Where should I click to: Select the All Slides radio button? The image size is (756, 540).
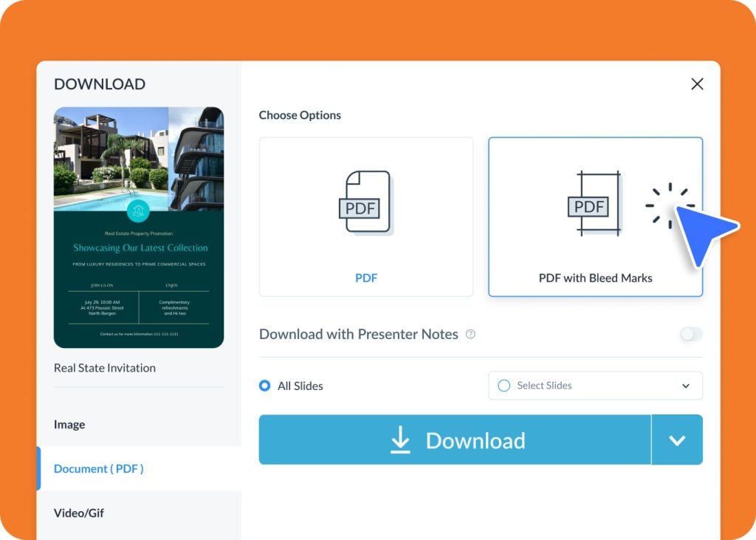[265, 386]
